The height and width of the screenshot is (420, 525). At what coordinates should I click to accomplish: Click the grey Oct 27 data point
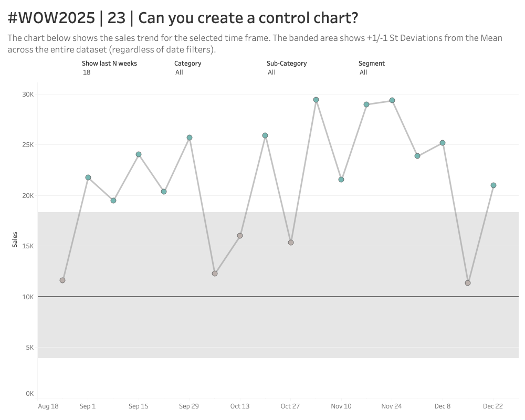click(291, 243)
